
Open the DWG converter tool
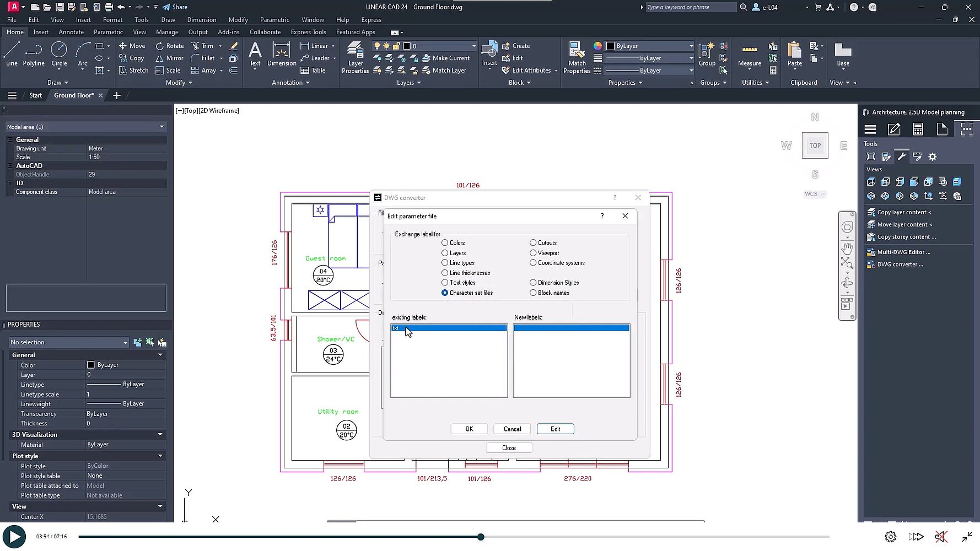[899, 264]
